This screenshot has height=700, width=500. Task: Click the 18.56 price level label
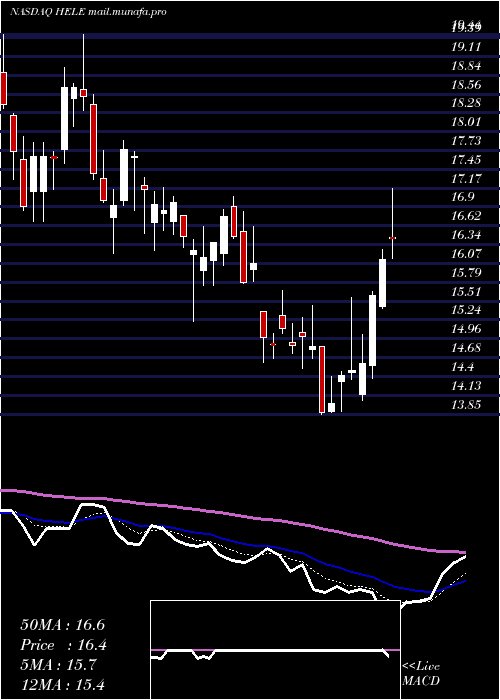coord(466,84)
